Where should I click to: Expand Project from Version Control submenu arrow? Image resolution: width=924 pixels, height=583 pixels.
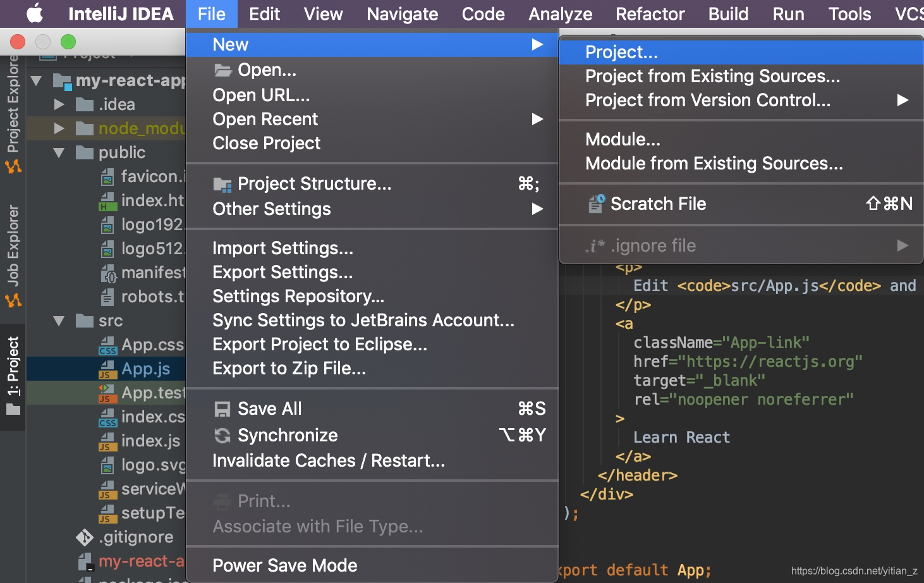[903, 100]
